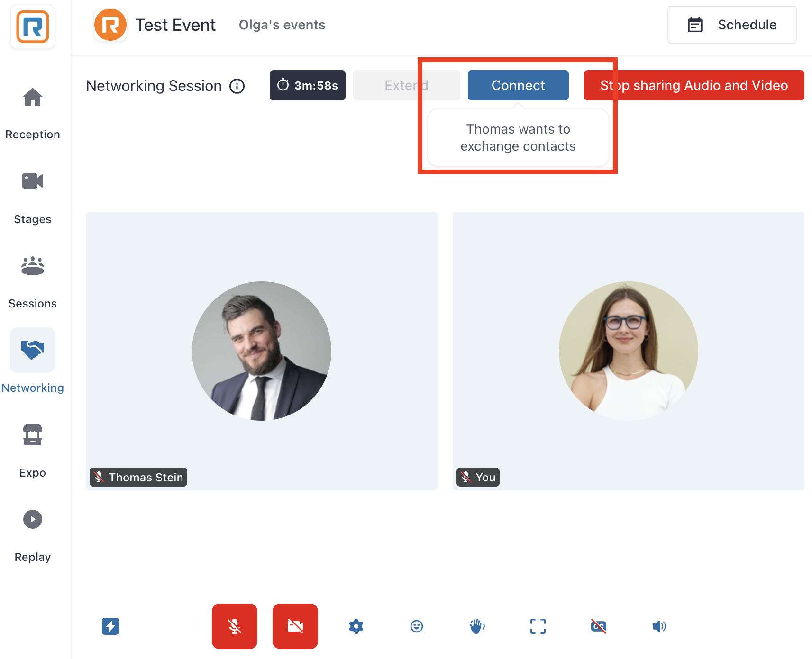This screenshot has height=659, width=812.
Task: Select your own video tile avatar
Action: click(629, 351)
